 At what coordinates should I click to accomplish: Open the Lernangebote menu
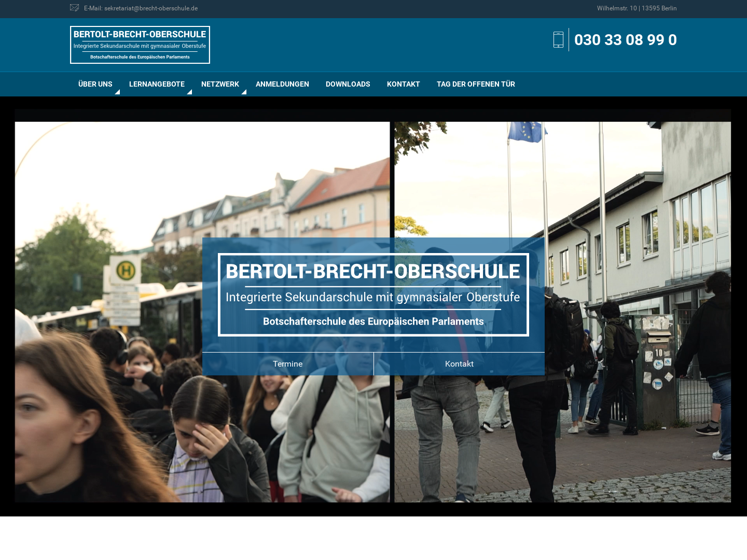(157, 84)
